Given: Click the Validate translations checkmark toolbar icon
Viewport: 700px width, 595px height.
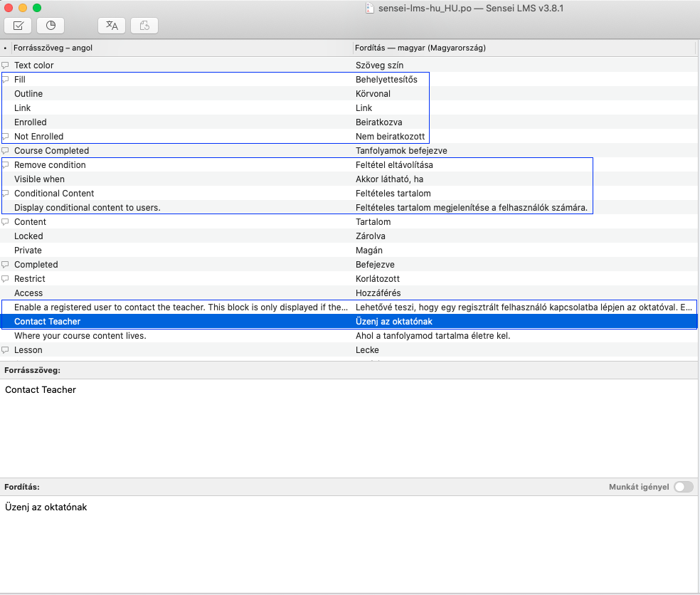Looking at the screenshot, I should click(x=17, y=25).
